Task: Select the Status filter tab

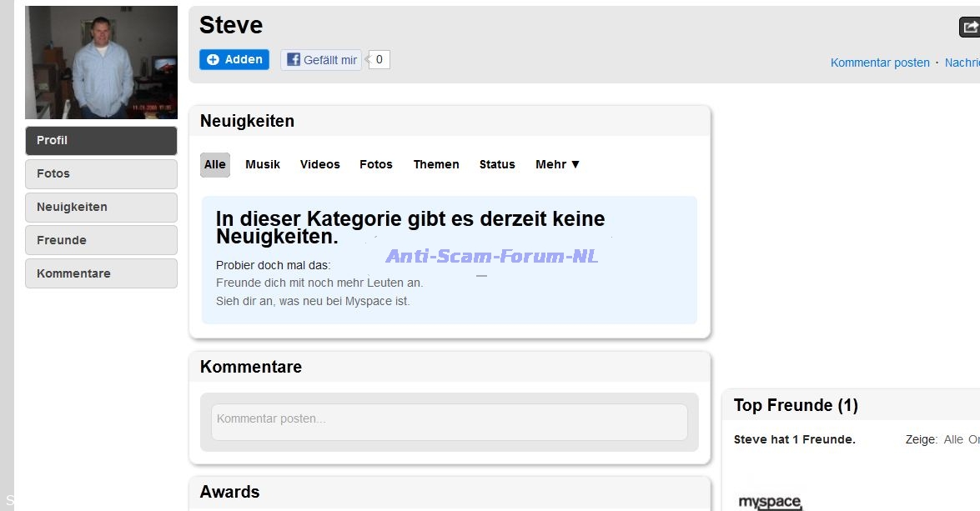Action: click(497, 164)
